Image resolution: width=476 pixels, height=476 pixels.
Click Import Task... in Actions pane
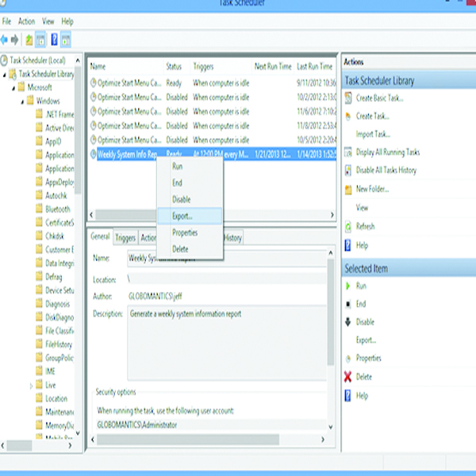[373, 134]
